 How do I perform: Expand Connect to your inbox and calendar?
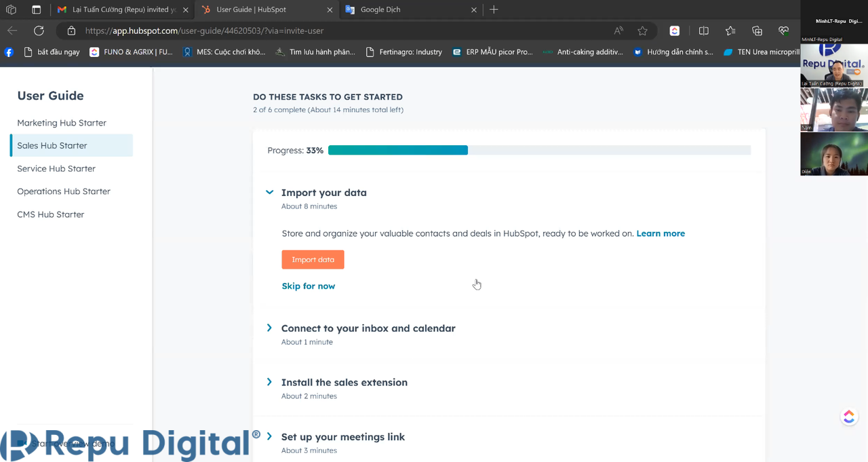269,328
